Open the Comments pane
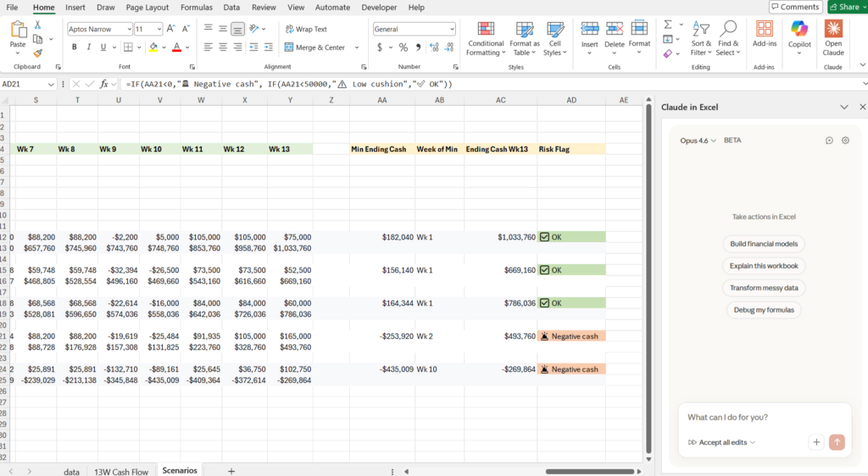This screenshot has height=476, width=868. (795, 7)
